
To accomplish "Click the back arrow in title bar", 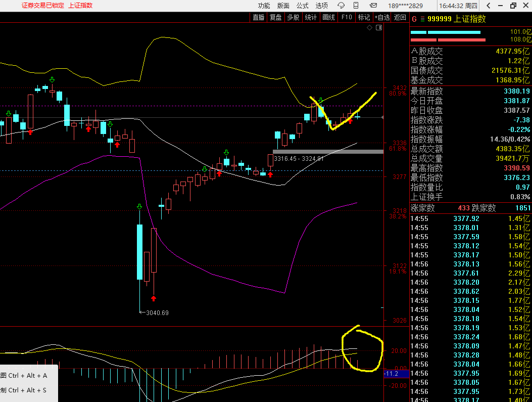I will coord(489,6).
